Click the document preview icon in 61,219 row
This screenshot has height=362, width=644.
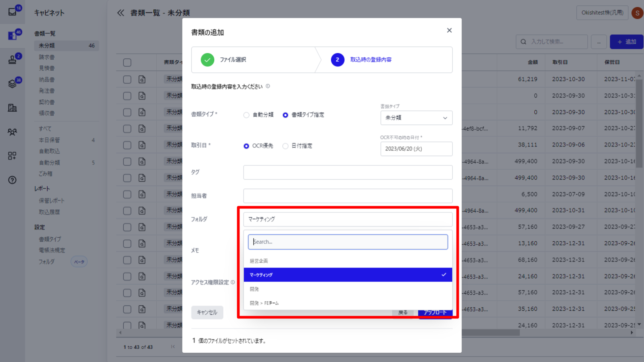pyautogui.click(x=142, y=79)
